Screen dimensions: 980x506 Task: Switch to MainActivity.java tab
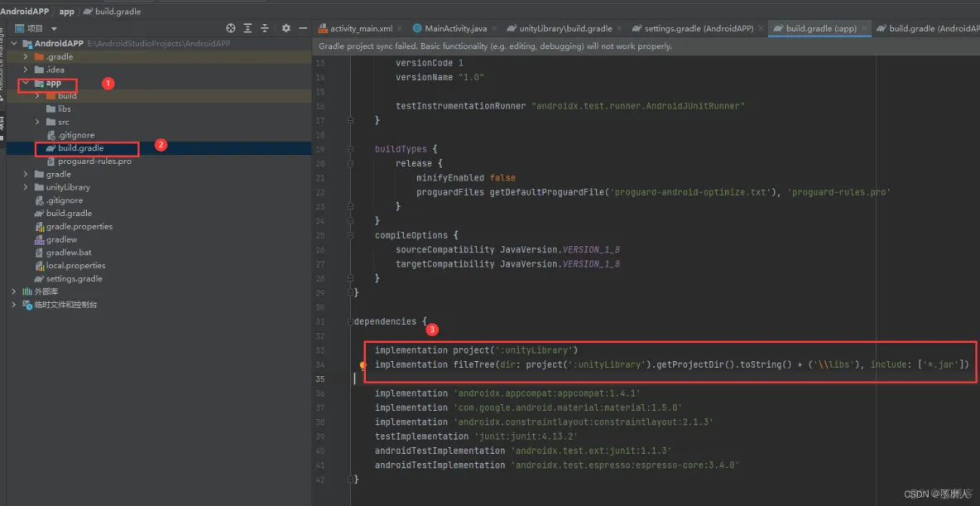click(455, 29)
